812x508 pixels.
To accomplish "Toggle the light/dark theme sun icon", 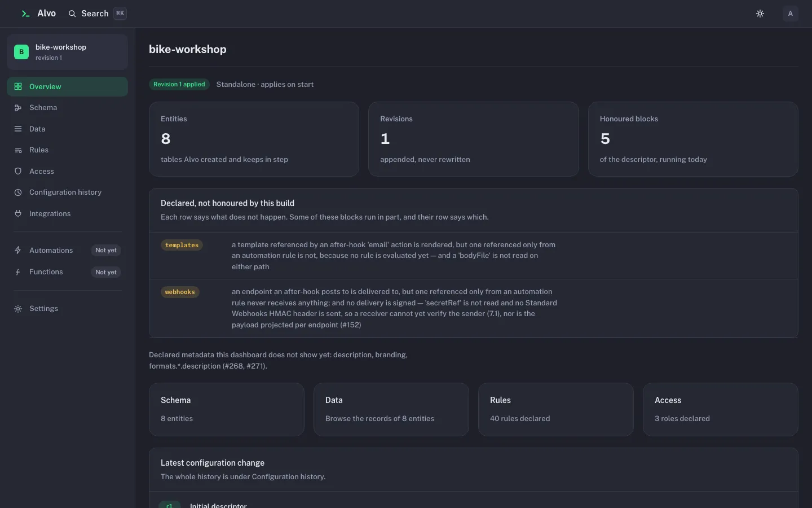I will click(760, 14).
